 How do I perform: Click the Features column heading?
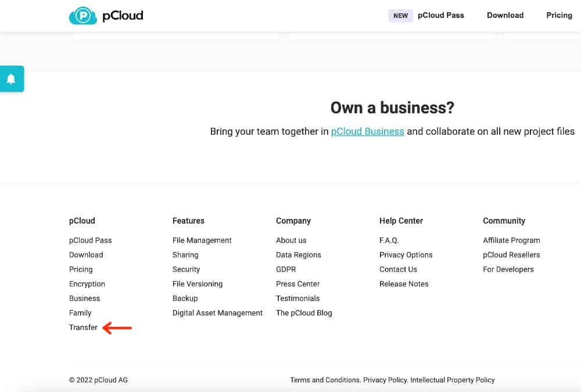pos(188,221)
